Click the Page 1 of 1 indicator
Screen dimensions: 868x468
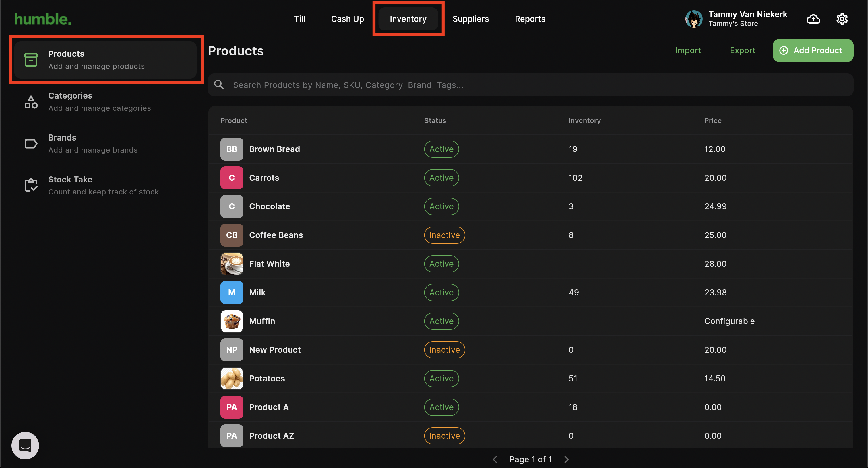click(530, 459)
